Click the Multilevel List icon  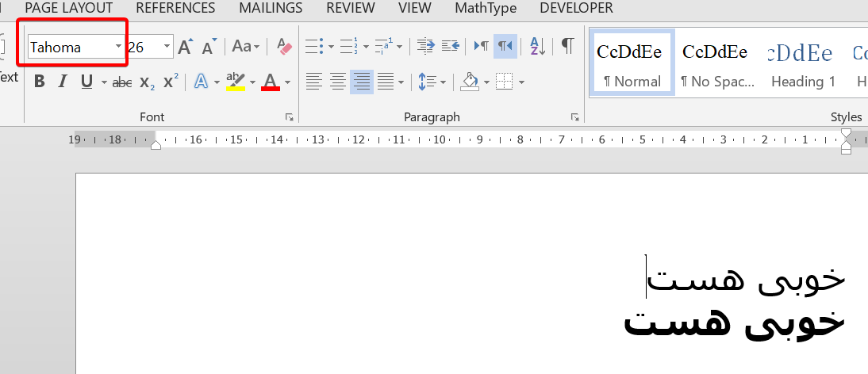coord(384,47)
